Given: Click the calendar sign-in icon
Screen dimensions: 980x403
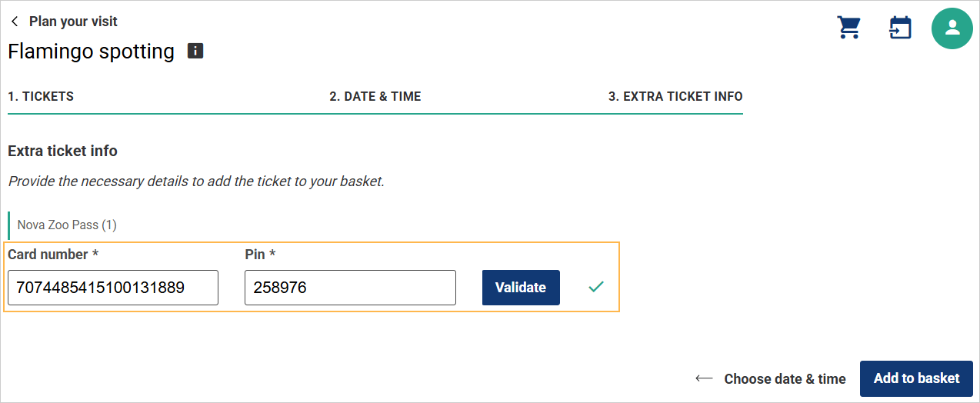Looking at the screenshot, I should coord(900,28).
